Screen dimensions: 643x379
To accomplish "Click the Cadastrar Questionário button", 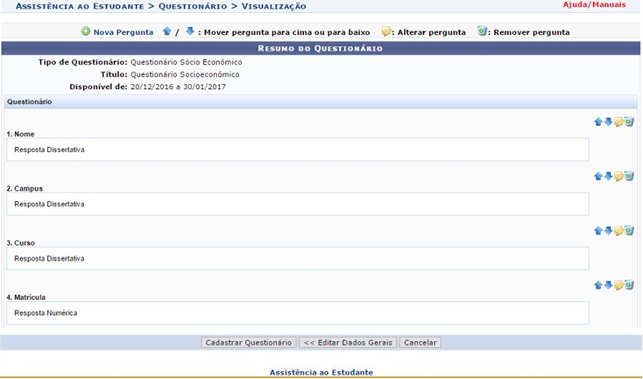I will pos(249,342).
